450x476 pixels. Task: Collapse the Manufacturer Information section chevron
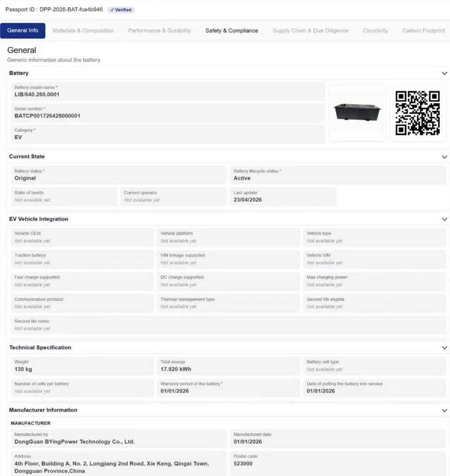444,410
